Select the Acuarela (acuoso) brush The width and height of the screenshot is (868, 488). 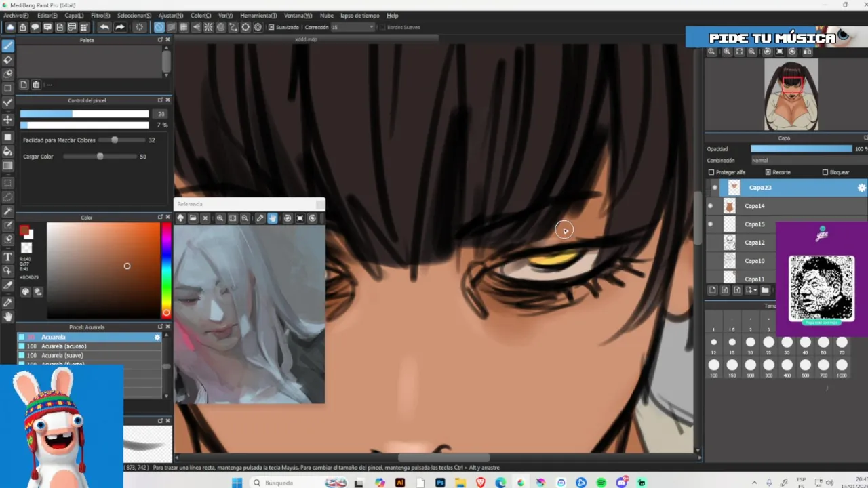point(90,346)
